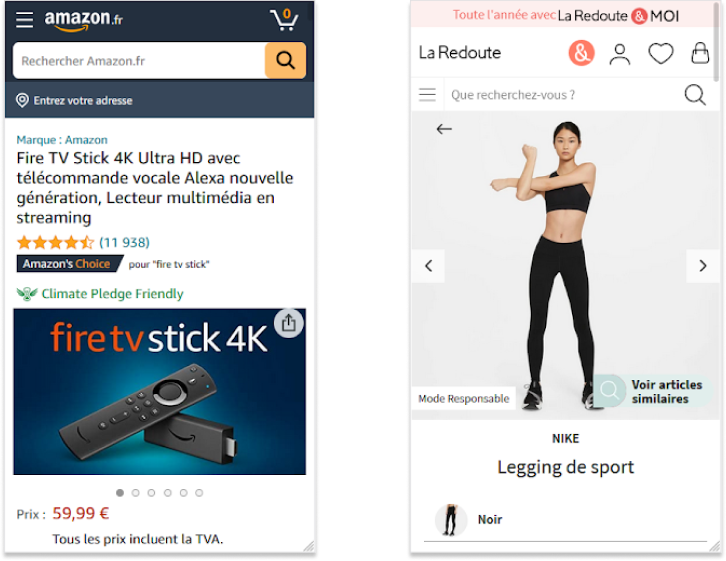Viewport: 726px width, 561px height.
Task: Click Voir articles similaires button
Action: [652, 391]
